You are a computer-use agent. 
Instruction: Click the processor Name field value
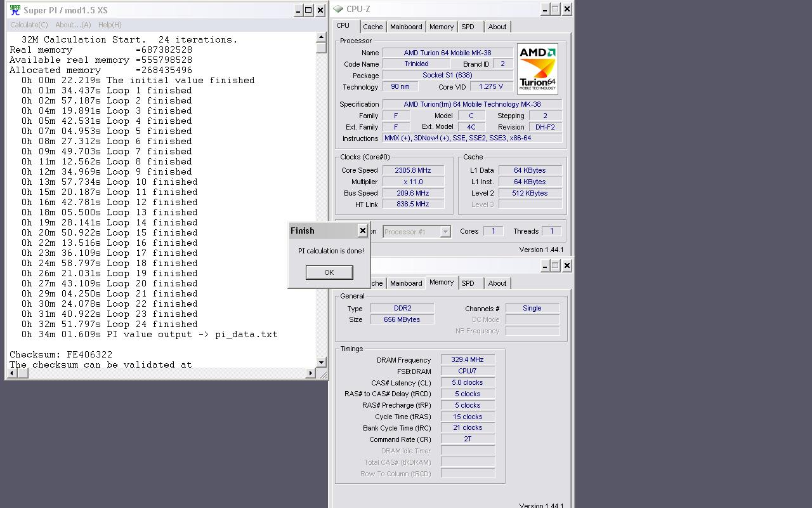447,53
